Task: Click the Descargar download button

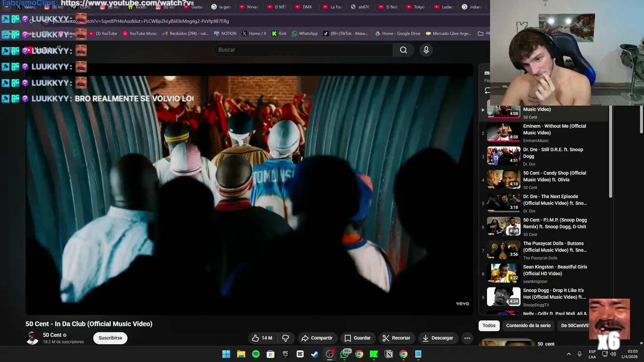Action: pyautogui.click(x=438, y=338)
